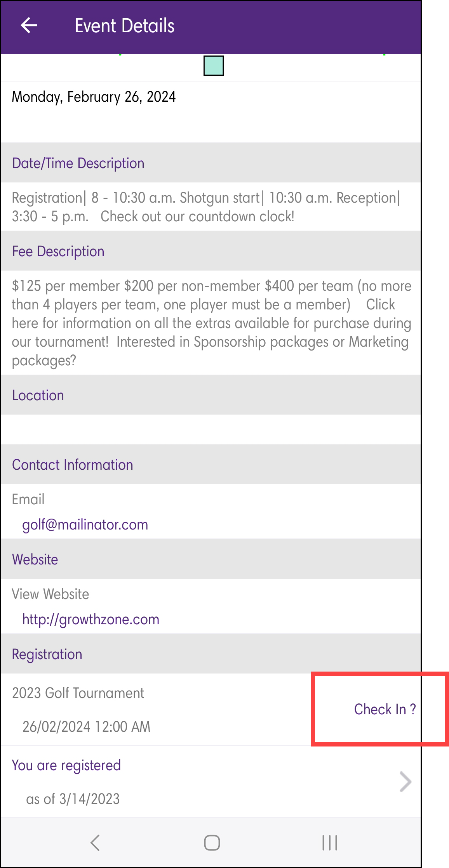
Task: Tap the Website section header
Action: click(x=35, y=559)
